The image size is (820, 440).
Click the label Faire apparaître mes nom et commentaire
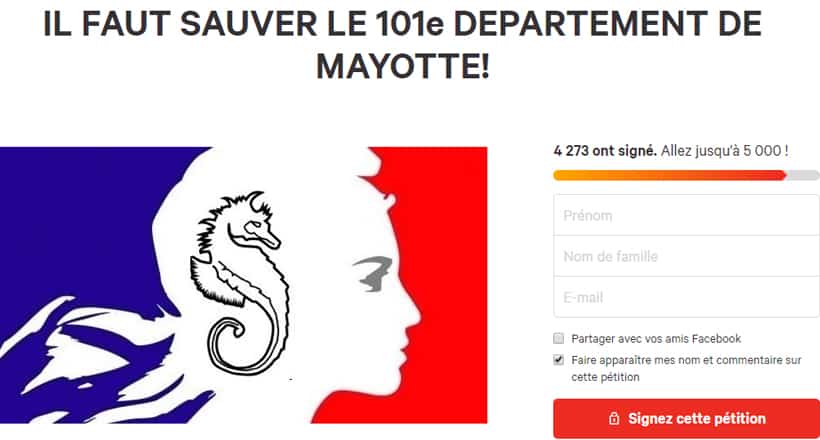click(x=686, y=368)
